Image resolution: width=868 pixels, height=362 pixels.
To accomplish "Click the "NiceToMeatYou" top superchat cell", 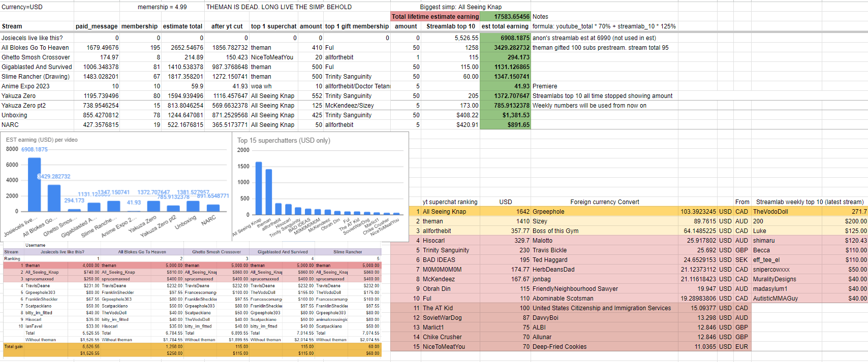I will tap(272, 57).
